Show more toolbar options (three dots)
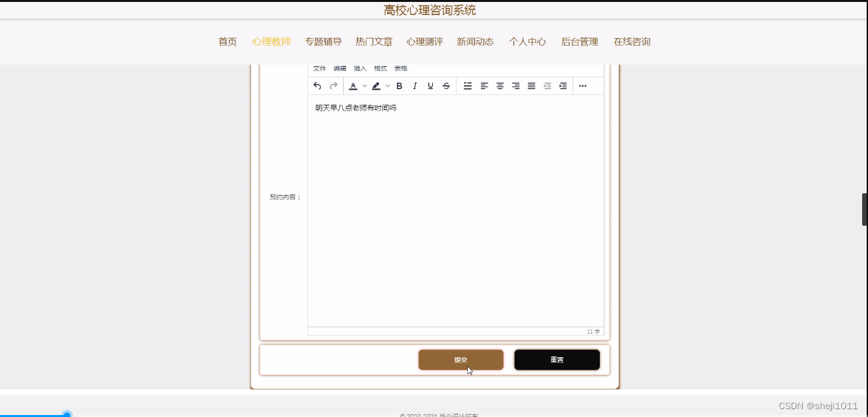Screen dimensions: 868x417 (x=582, y=86)
